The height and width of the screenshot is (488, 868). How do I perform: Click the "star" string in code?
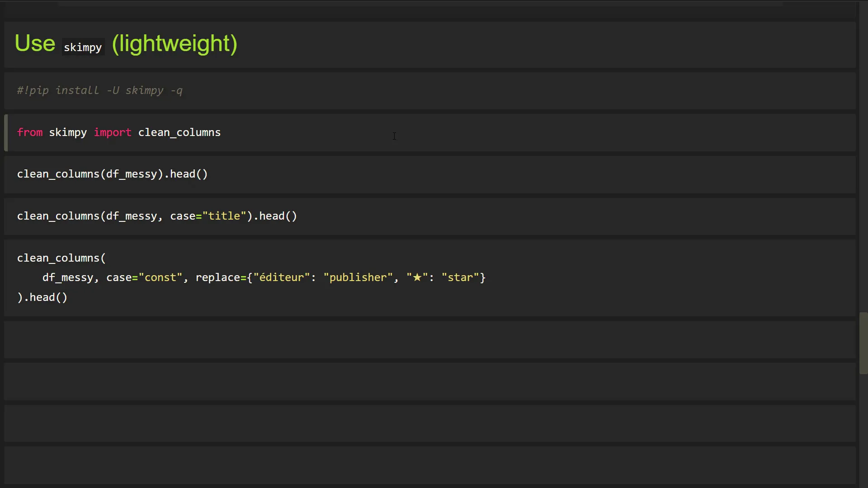pos(460,277)
